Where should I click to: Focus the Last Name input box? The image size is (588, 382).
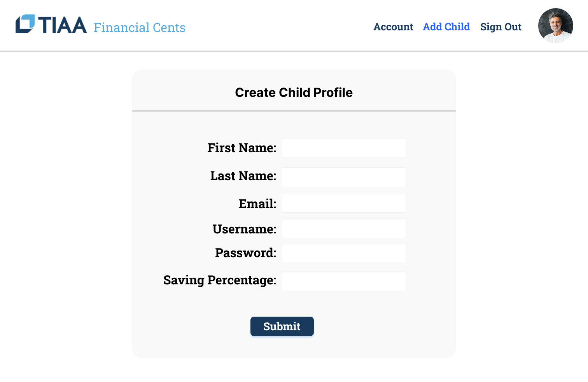click(x=344, y=177)
